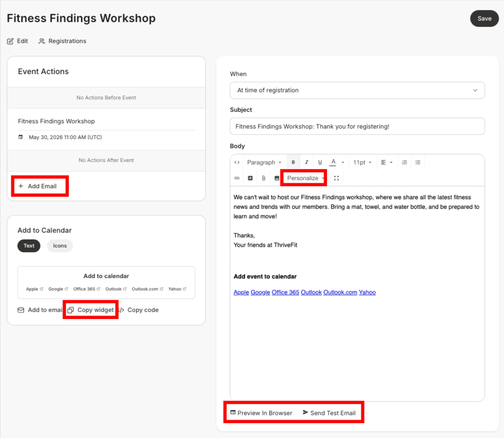This screenshot has width=504, height=438.
Task: Click "Add event to calendar" bold heading in body
Action: pos(265,277)
